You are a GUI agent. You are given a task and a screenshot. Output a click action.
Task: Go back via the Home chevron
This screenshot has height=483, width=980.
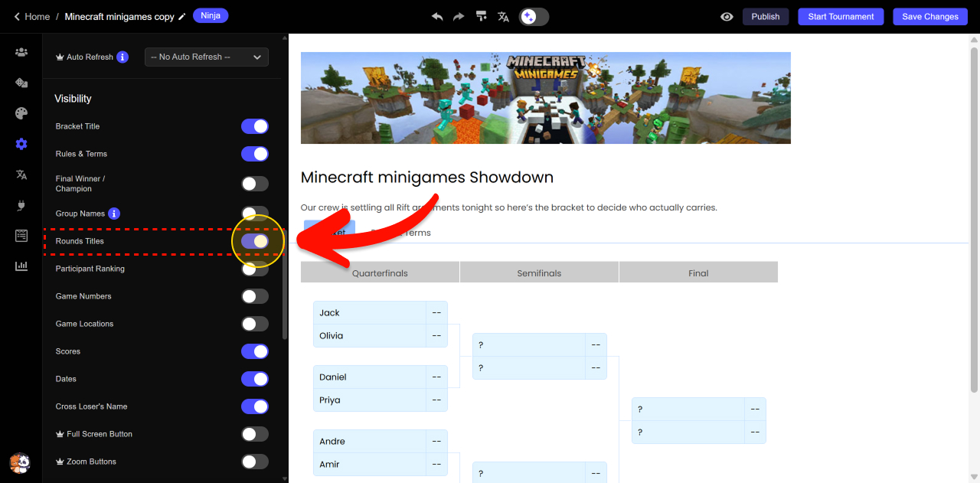(18, 16)
